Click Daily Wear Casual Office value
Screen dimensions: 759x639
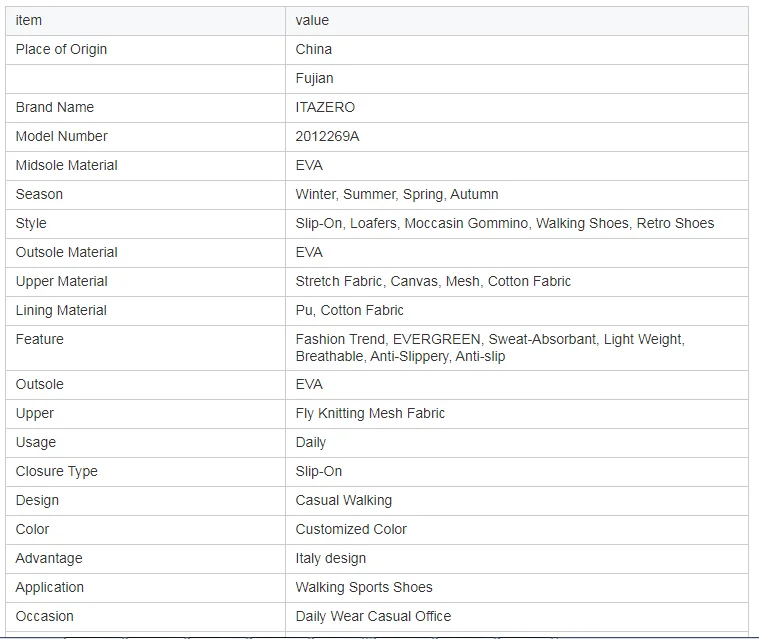[x=373, y=616]
